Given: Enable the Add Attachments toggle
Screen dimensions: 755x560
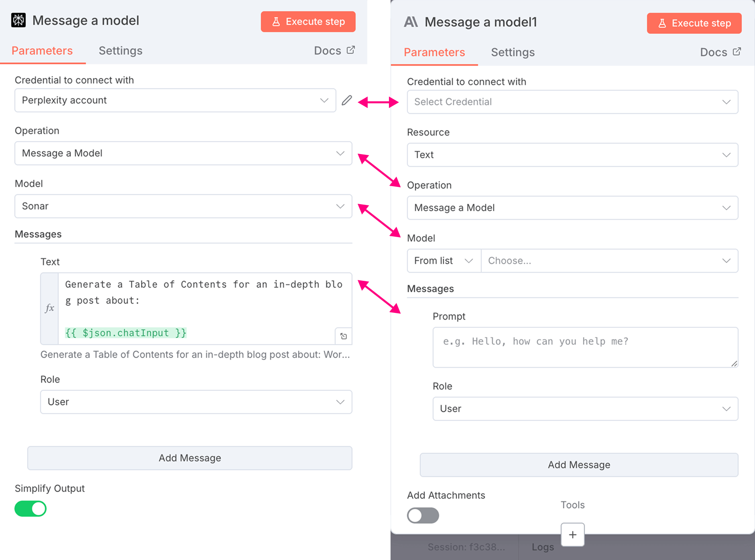Looking at the screenshot, I should (423, 515).
